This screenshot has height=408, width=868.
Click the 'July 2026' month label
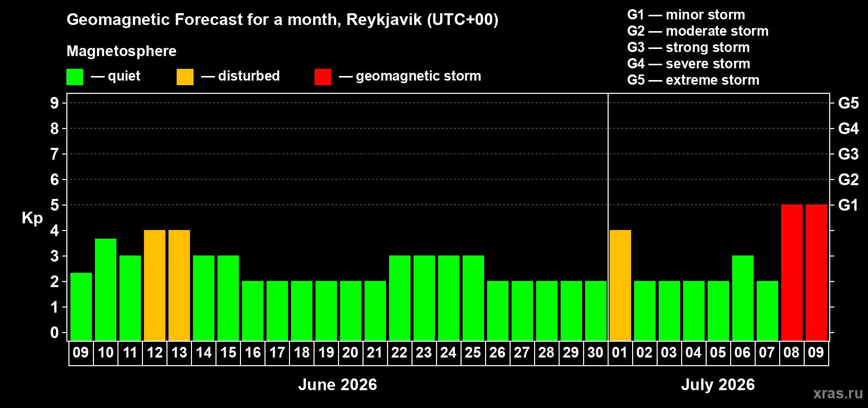click(718, 385)
